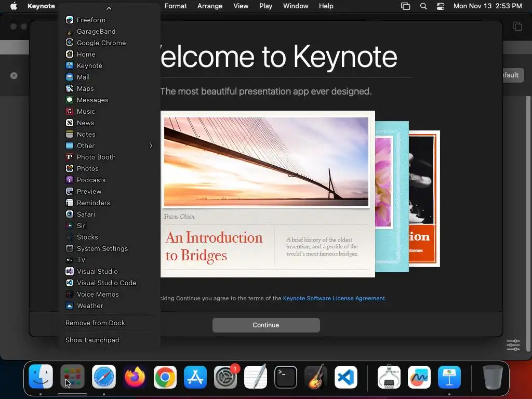The width and height of the screenshot is (532, 399).
Task: Open Photos from the app list
Action: [109, 169]
